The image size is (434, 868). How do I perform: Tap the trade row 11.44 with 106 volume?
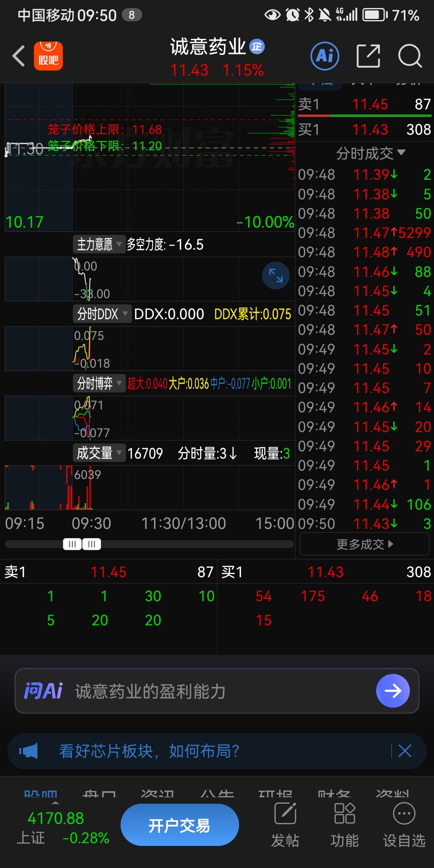(364, 504)
